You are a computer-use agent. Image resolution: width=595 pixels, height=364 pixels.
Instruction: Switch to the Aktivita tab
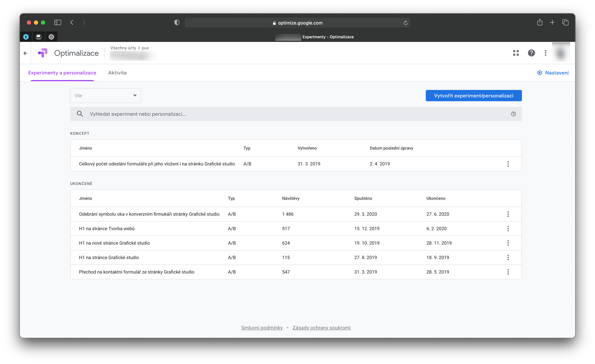pos(117,73)
